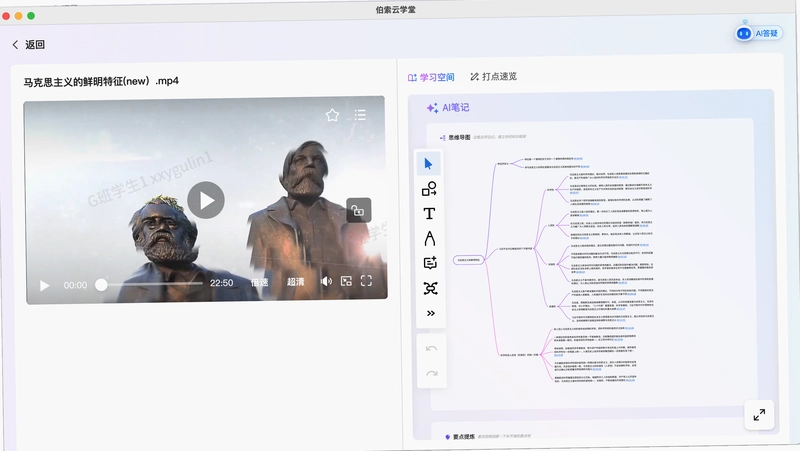Select the shapes tool
800x451 pixels.
click(x=429, y=189)
